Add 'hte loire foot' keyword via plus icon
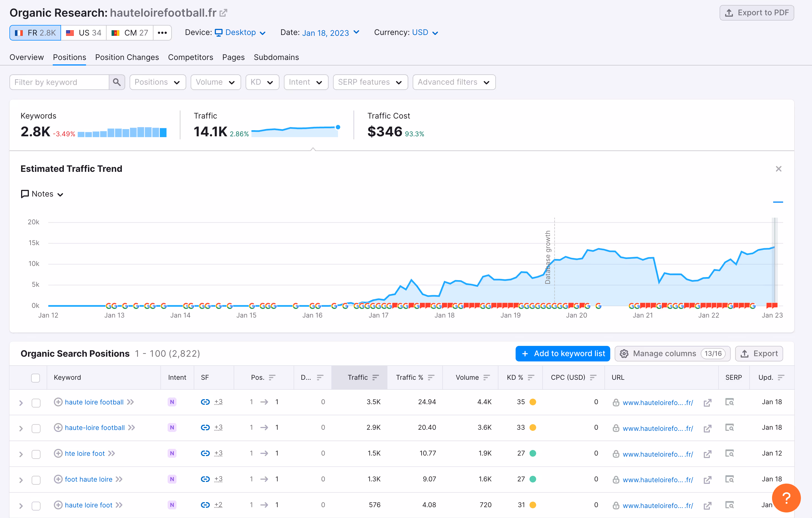 [58, 453]
